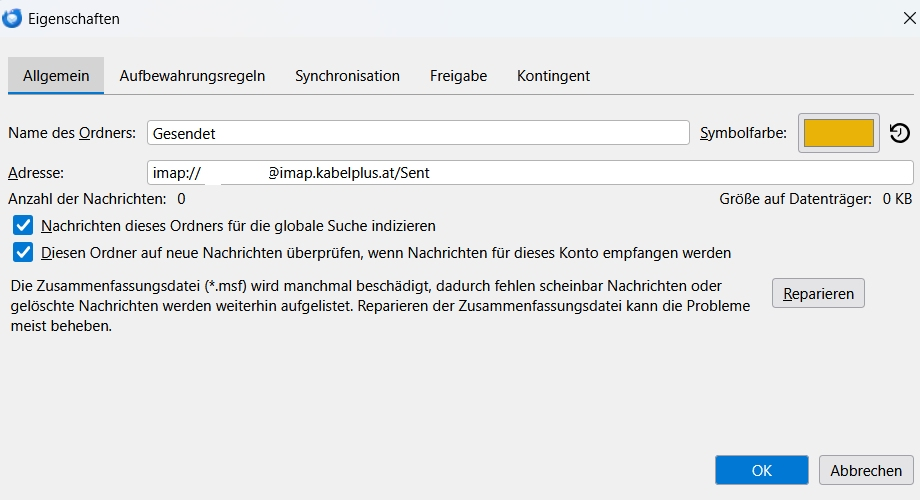The width and height of the screenshot is (920, 500).
Task: Click the 'Symbolfarbe:' label text
Action: point(743,133)
